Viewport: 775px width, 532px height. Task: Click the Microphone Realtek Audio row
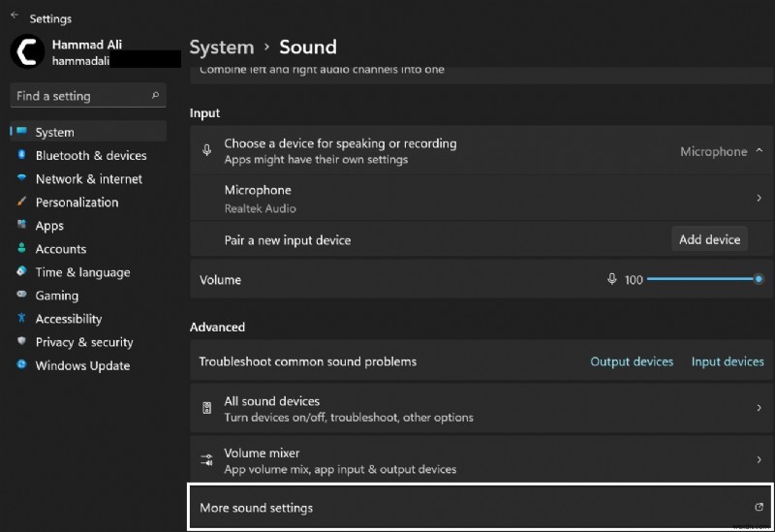480,199
